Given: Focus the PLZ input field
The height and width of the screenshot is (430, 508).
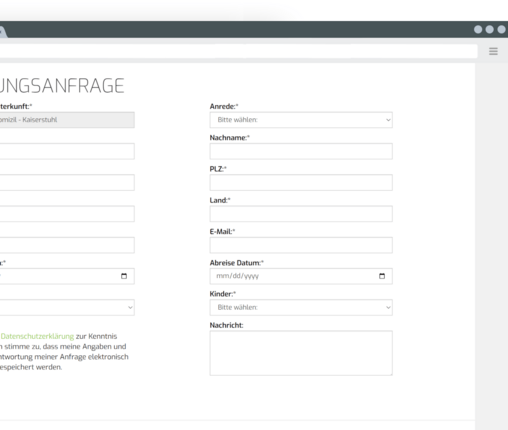Looking at the screenshot, I should pyautogui.click(x=301, y=183).
